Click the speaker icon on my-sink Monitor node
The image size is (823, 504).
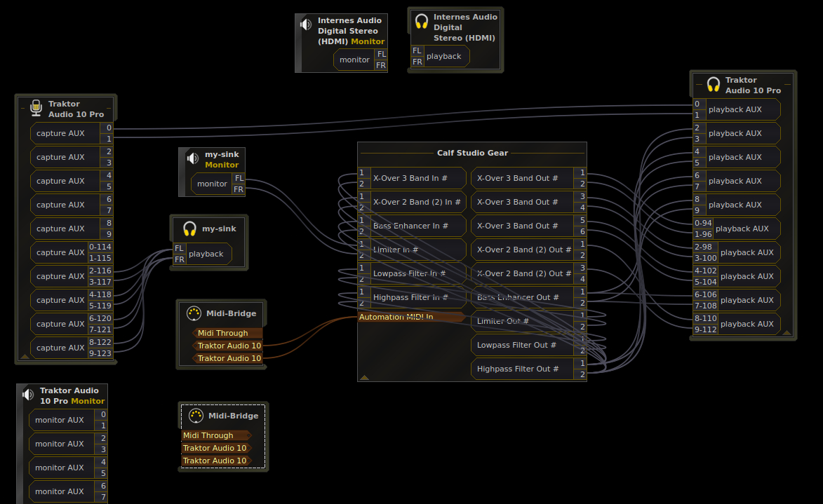point(193,158)
